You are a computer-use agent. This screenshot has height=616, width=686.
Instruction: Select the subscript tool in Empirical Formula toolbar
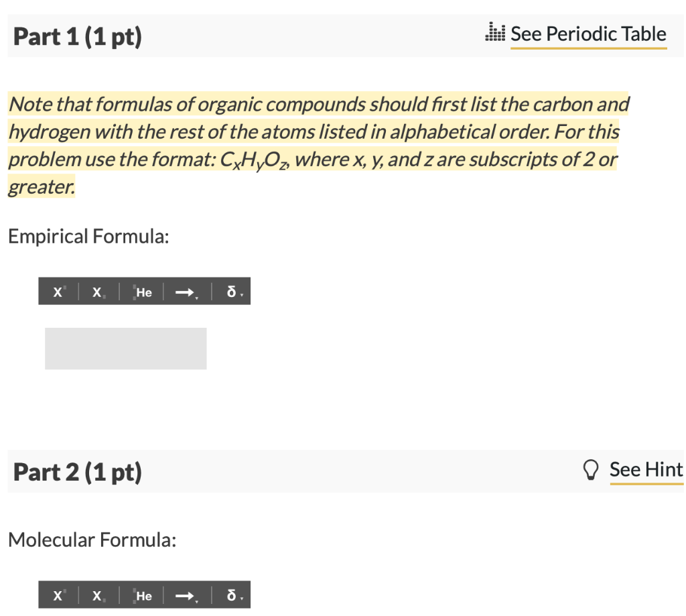pos(96,292)
